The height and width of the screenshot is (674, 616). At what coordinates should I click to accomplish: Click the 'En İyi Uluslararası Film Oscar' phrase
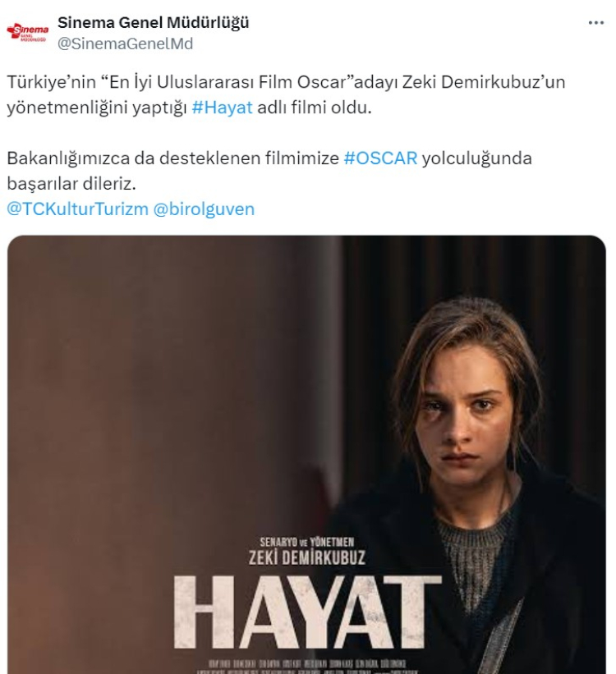(227, 81)
